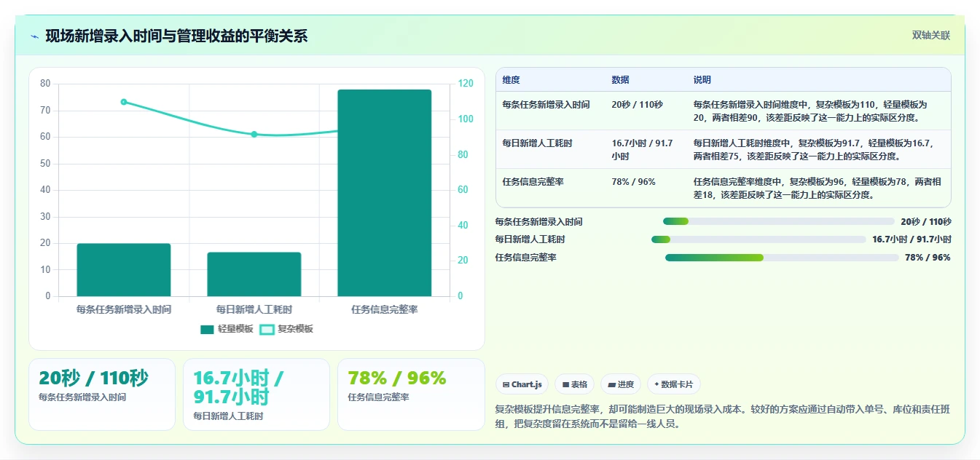
Task: Click description text mentioning 两者相差90
Action: 810,111
